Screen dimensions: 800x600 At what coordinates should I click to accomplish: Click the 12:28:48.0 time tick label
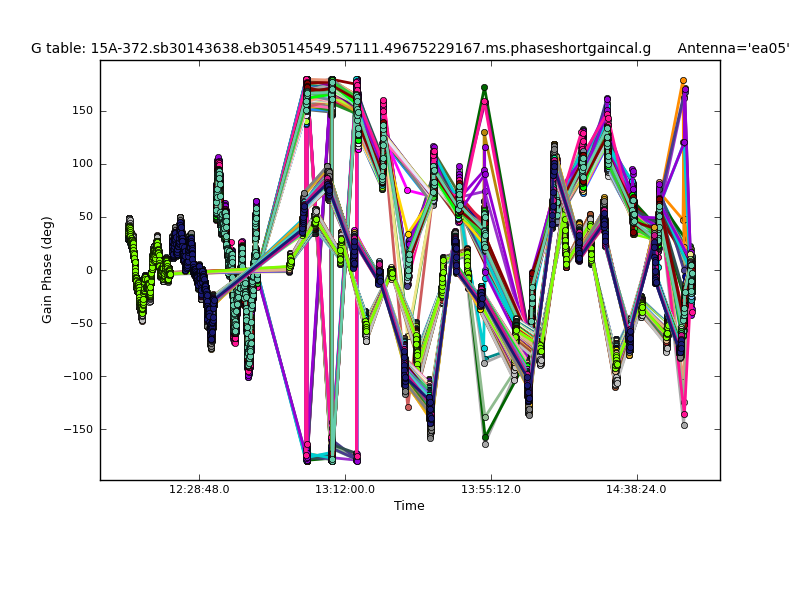[199, 490]
